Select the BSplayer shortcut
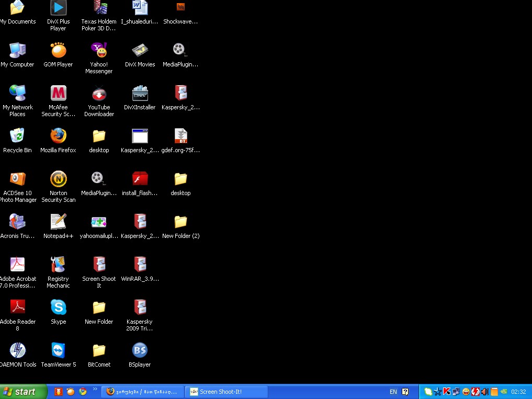 [x=140, y=355]
